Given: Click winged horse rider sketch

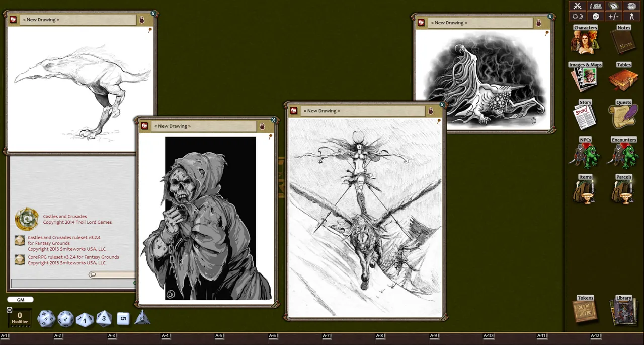Looking at the screenshot, I should pos(366,218).
